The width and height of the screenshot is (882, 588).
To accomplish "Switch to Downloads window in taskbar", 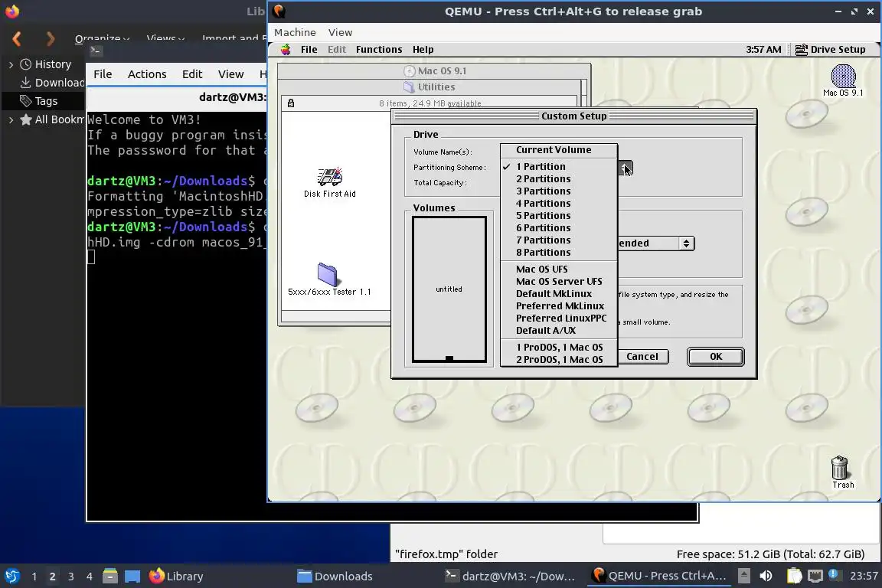I will pyautogui.click(x=335, y=577).
